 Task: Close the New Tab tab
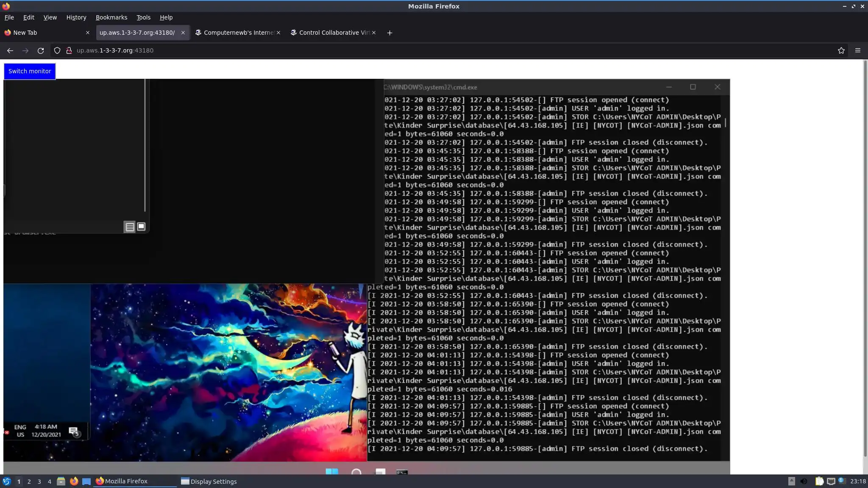coord(88,33)
